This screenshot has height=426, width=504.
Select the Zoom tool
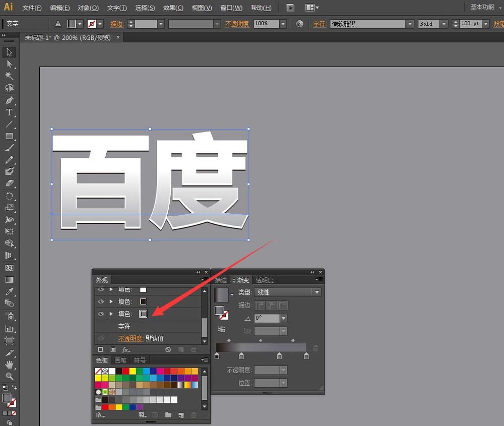[9, 376]
